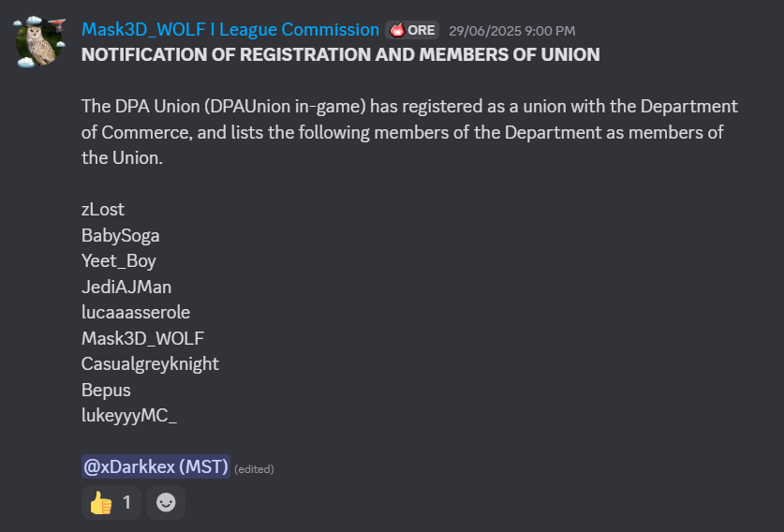Click the NOTIFICATION OF REGISTRATION heading text

pyautogui.click(x=341, y=54)
